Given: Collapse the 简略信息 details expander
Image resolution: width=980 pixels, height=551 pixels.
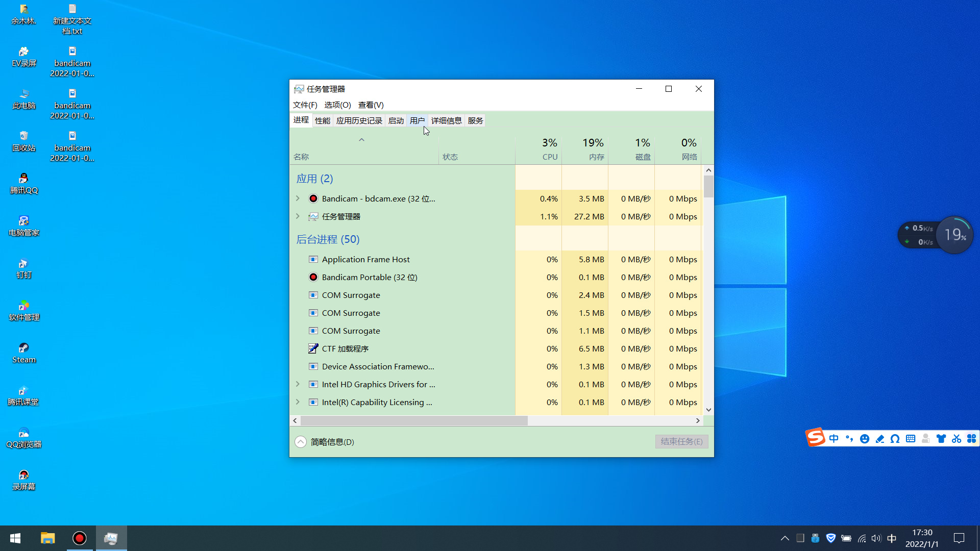Looking at the screenshot, I should tap(301, 441).
